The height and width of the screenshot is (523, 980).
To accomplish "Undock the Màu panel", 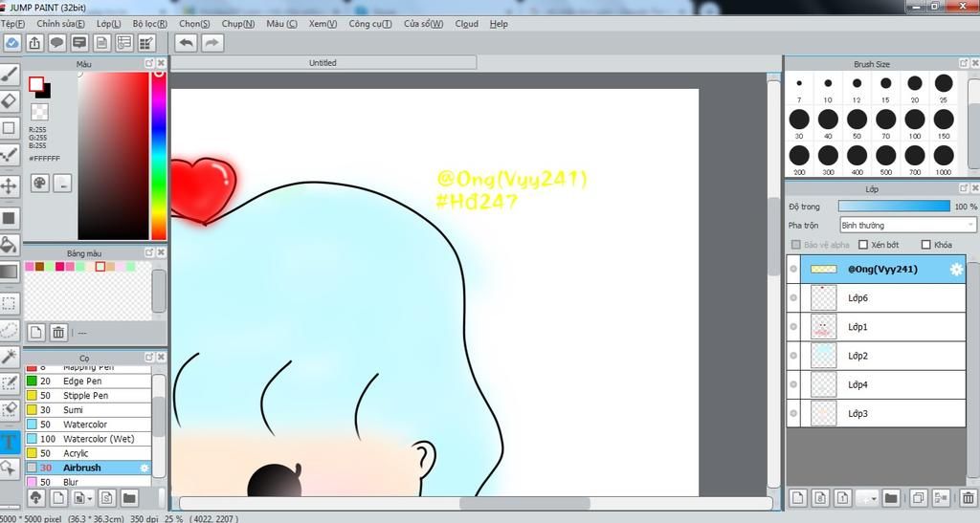I will point(148,63).
